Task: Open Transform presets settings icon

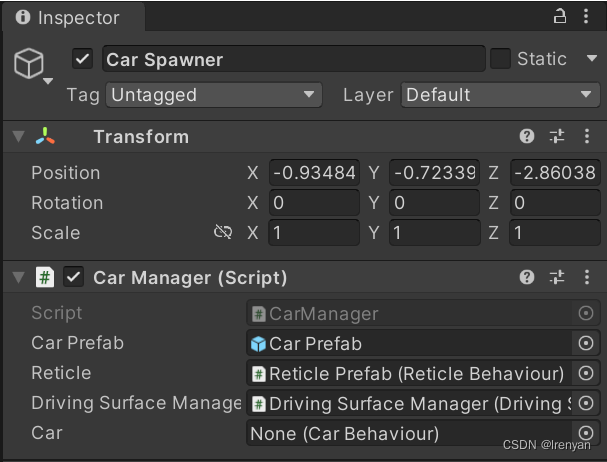Action: click(x=557, y=137)
